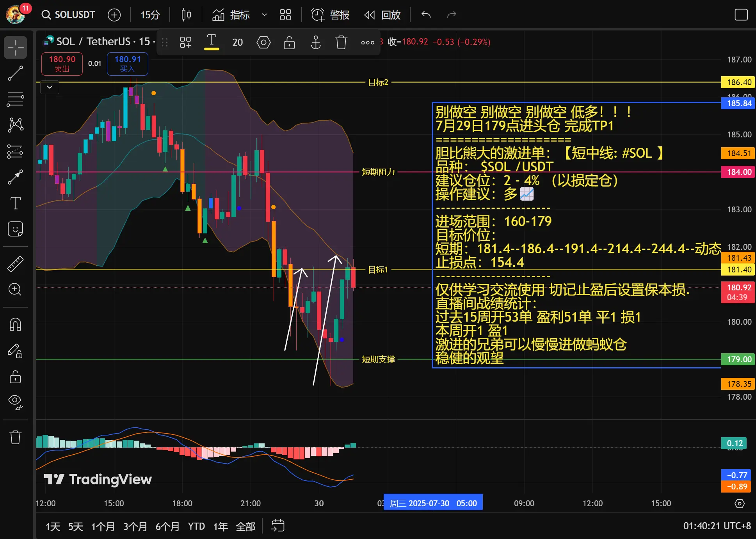
Task: Select the 1天 date range
Action: (x=53, y=527)
